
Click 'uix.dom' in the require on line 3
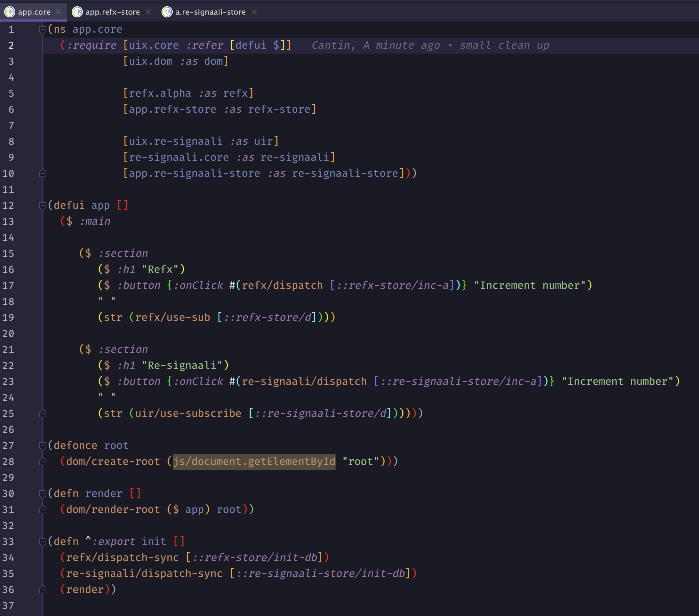coord(151,61)
